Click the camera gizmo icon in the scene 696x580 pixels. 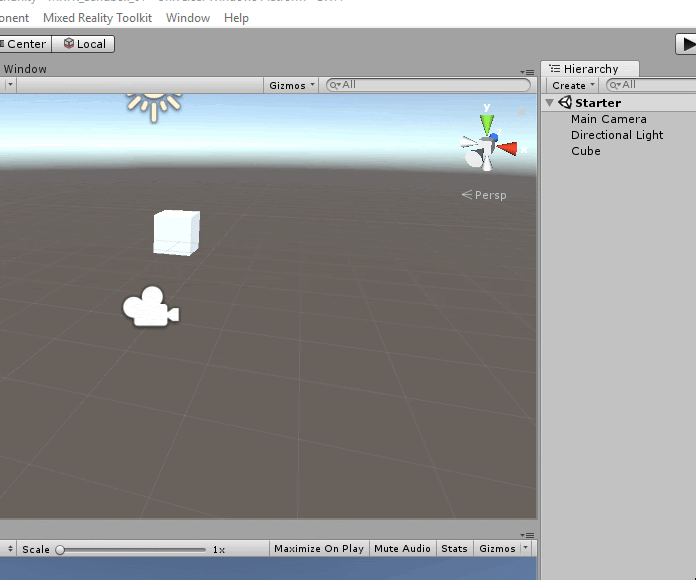(150, 307)
